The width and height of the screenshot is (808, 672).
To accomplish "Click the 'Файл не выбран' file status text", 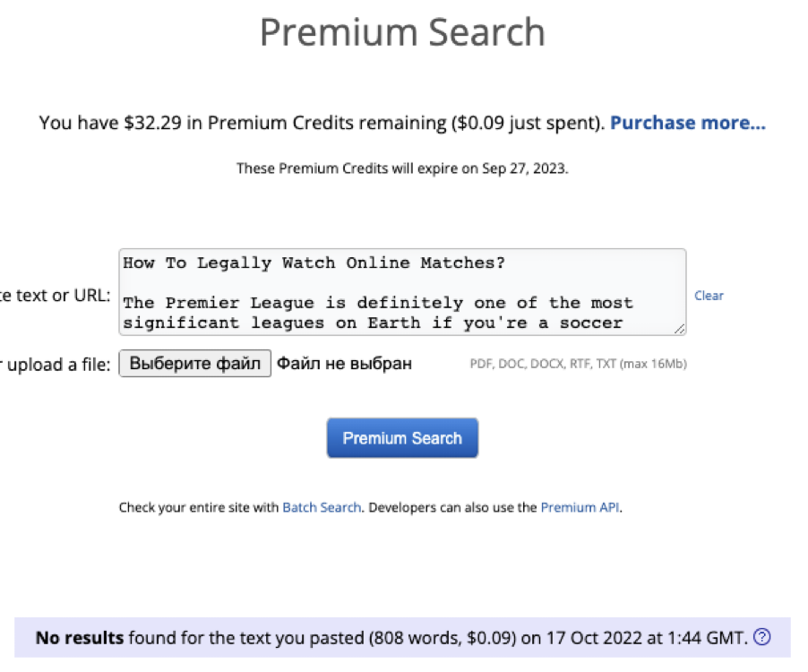I will pos(344,364).
